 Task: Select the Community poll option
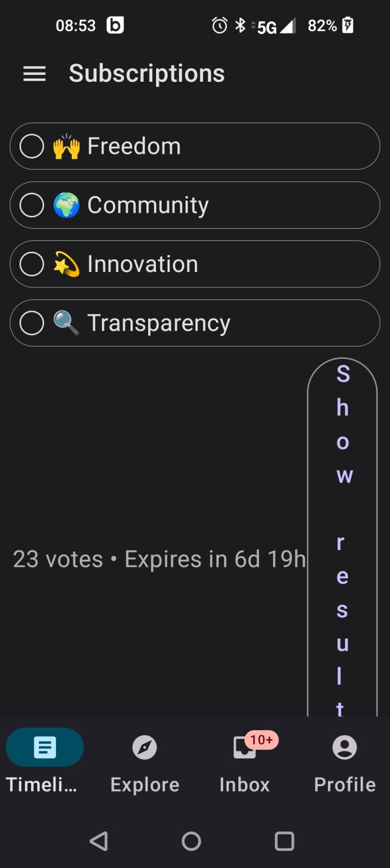coord(195,205)
